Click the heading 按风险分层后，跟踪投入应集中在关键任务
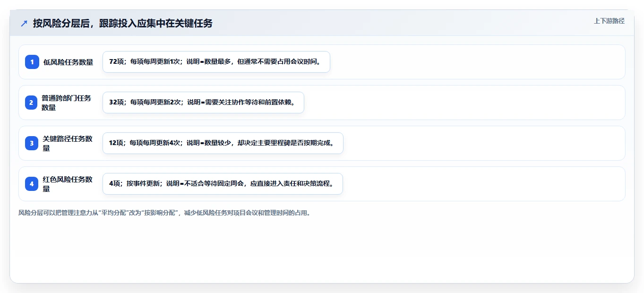The height and width of the screenshot is (293, 644). click(x=123, y=24)
